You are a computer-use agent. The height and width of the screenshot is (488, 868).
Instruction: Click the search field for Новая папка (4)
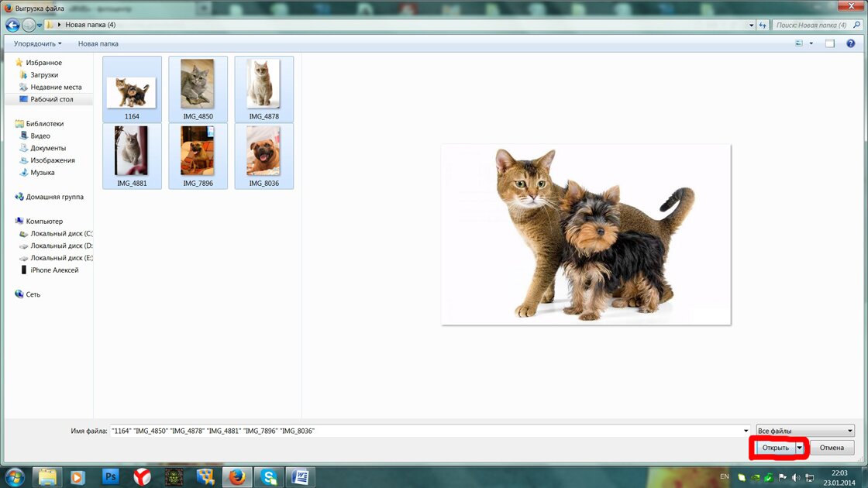point(810,25)
